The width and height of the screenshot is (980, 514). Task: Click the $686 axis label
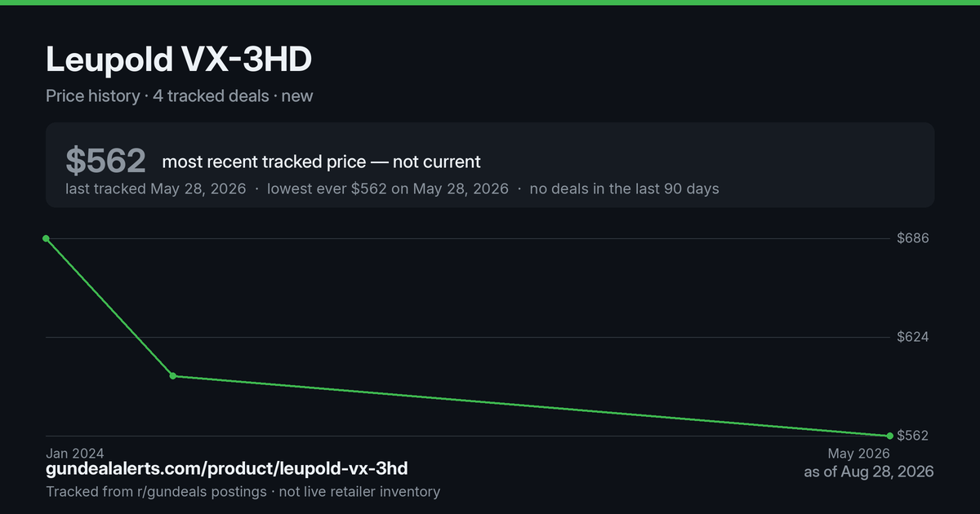click(x=912, y=238)
